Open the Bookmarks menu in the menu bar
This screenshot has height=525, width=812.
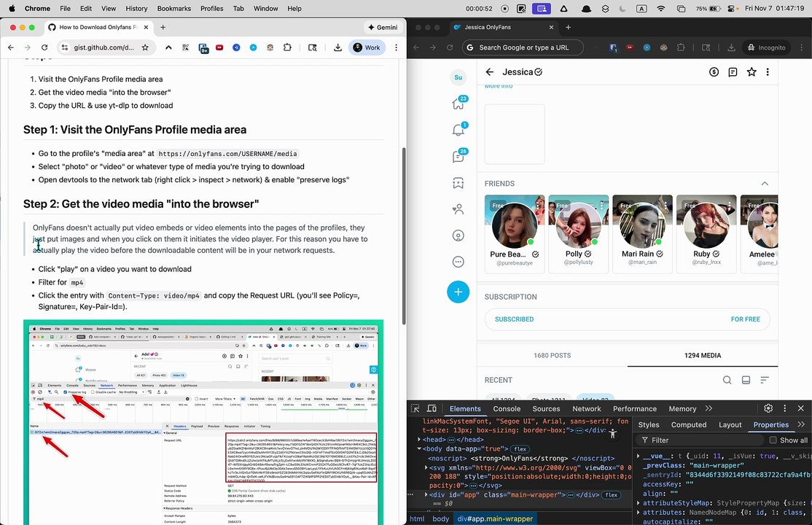point(174,8)
